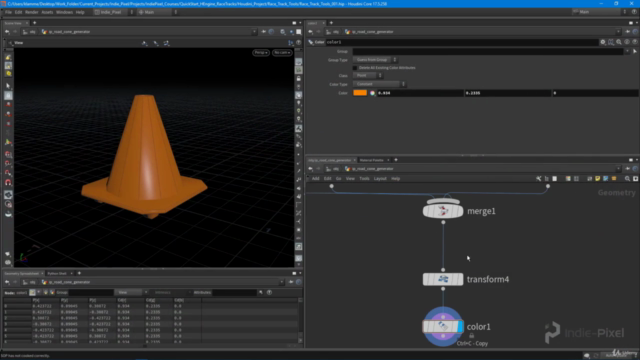The image size is (640, 360).
Task: Click the sticky note icon in network toolbar
Action: coord(598,179)
